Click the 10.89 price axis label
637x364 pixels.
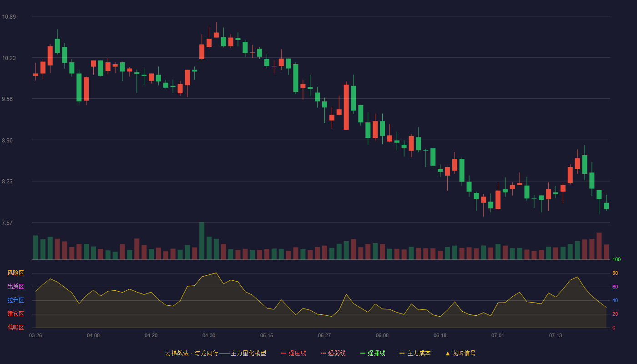9,17
